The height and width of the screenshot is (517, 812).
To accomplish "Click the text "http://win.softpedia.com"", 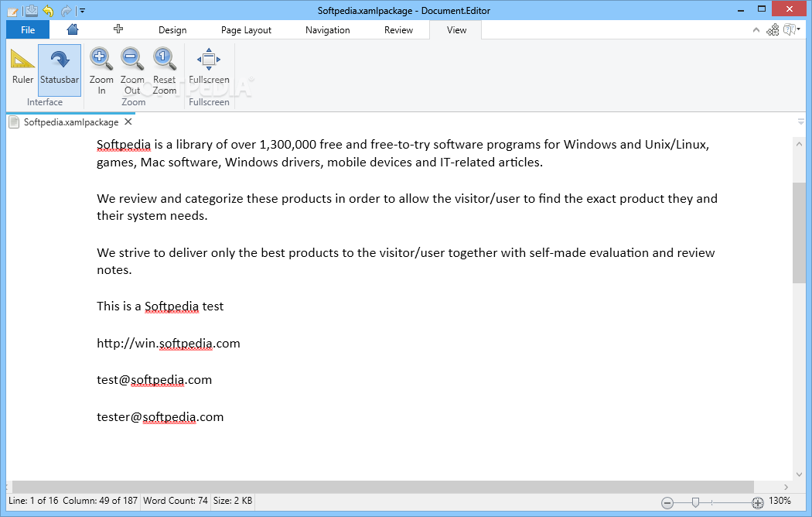I will pos(169,344).
